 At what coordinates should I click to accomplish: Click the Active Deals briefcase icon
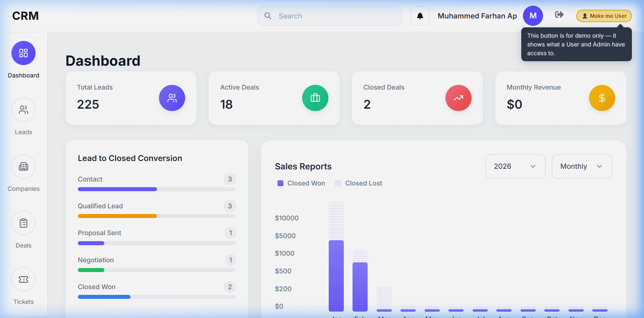[315, 98]
